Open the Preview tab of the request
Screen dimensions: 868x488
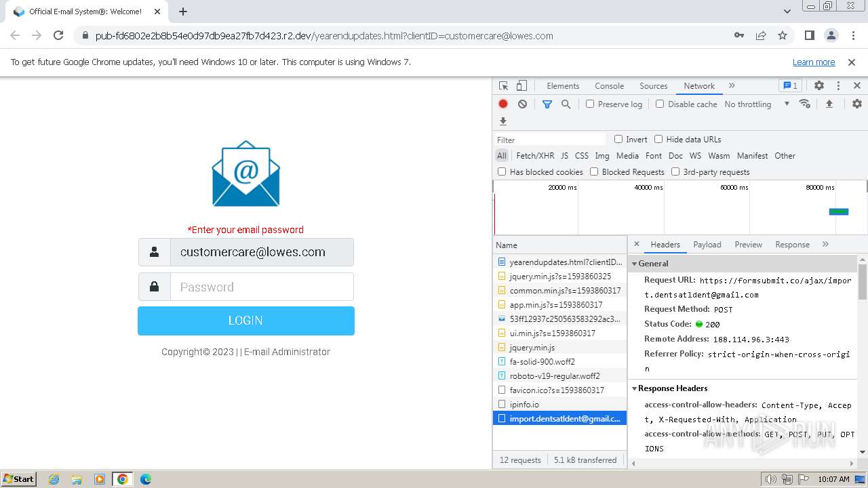pos(748,244)
